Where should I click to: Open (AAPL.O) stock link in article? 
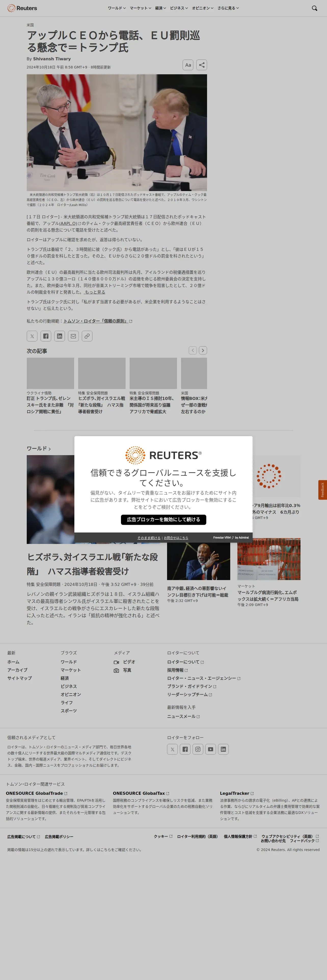(70, 223)
